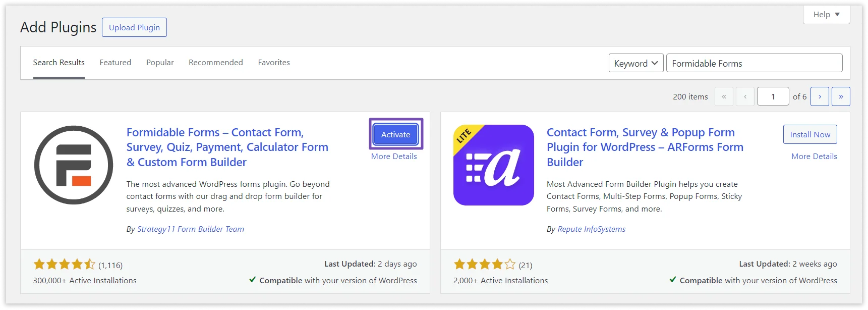
Task: Switch to the Featured tab
Action: (115, 63)
